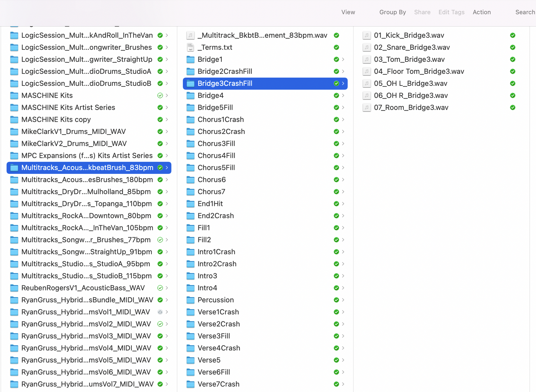536x392 pixels.
Task: Click the green checkmark next to 07_Room_Bridge3.wav
Action: click(513, 108)
